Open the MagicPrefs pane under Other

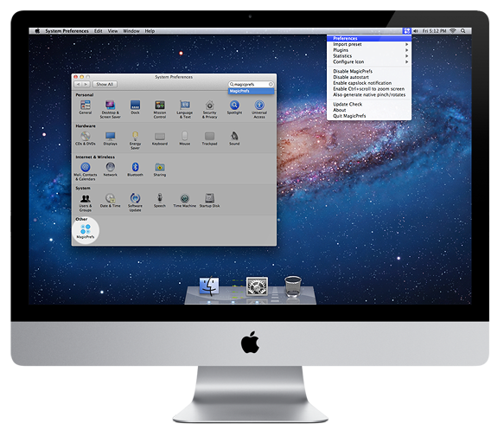coord(86,231)
